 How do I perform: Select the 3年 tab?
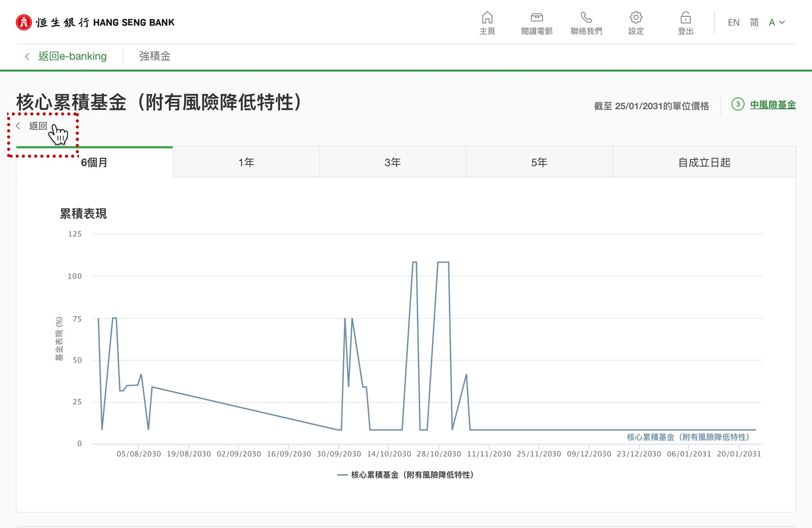[x=393, y=162]
